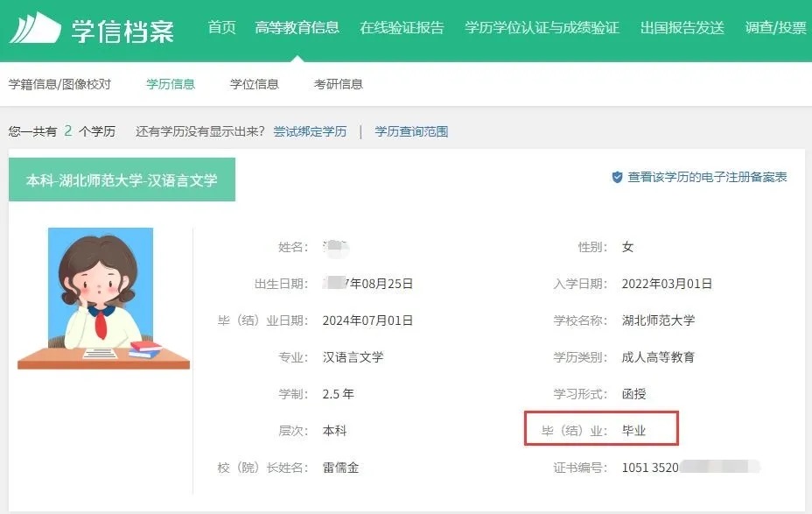Select the 本科-湖北师范大学-汉语言文学 record tab

pyautogui.click(x=122, y=180)
